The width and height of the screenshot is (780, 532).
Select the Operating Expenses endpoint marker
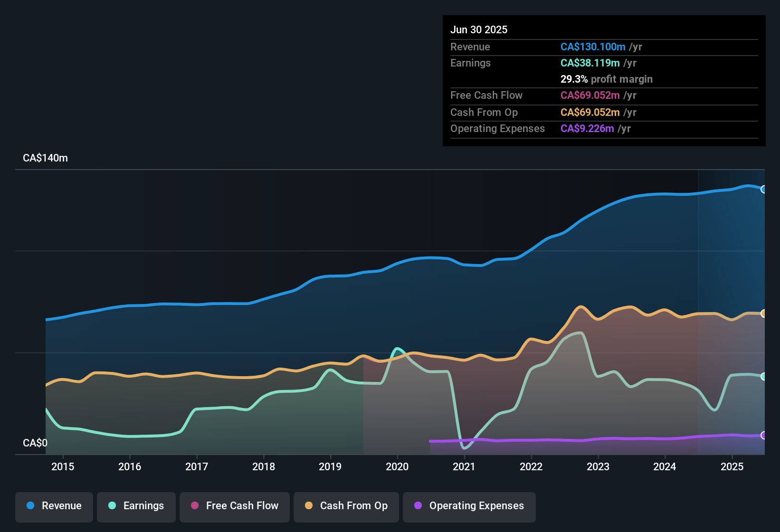tap(763, 435)
